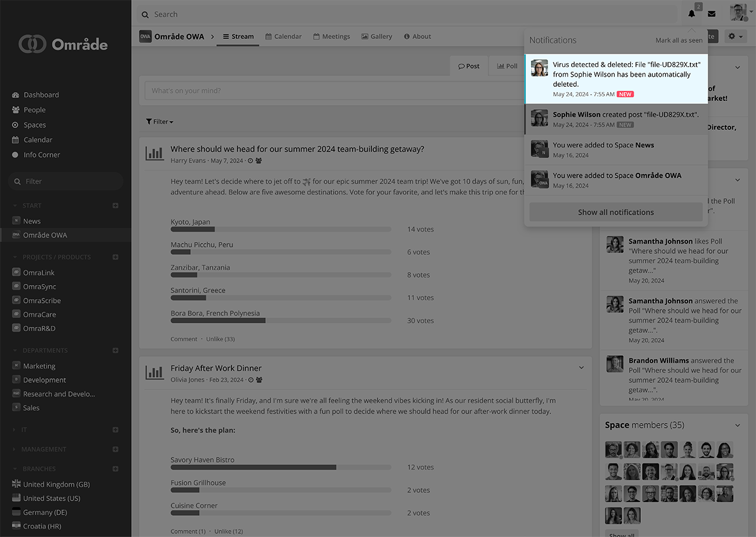
Task: Add a space to PROJECTS / PRODUCTS
Action: tap(116, 257)
